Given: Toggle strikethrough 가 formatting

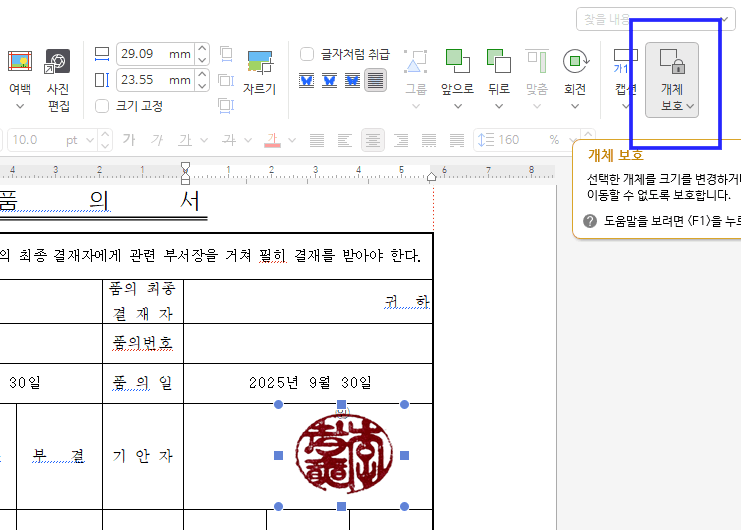Looking at the screenshot, I should click(x=230, y=140).
